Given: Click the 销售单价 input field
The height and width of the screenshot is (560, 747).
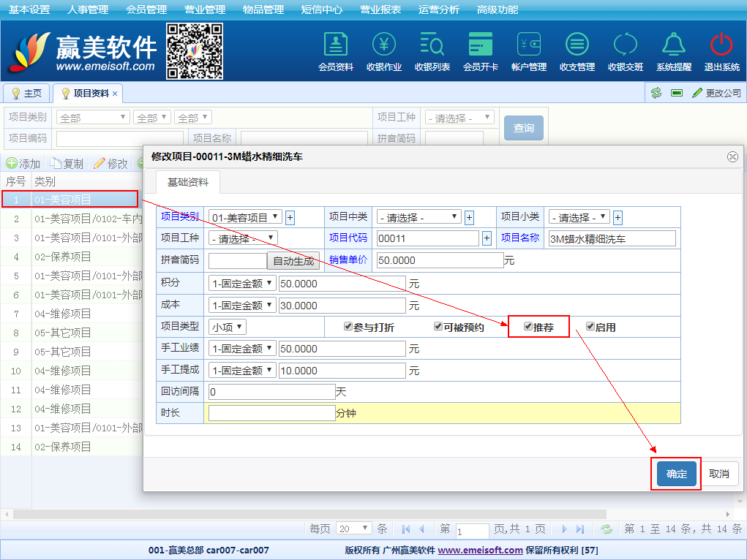Looking at the screenshot, I should [x=440, y=260].
